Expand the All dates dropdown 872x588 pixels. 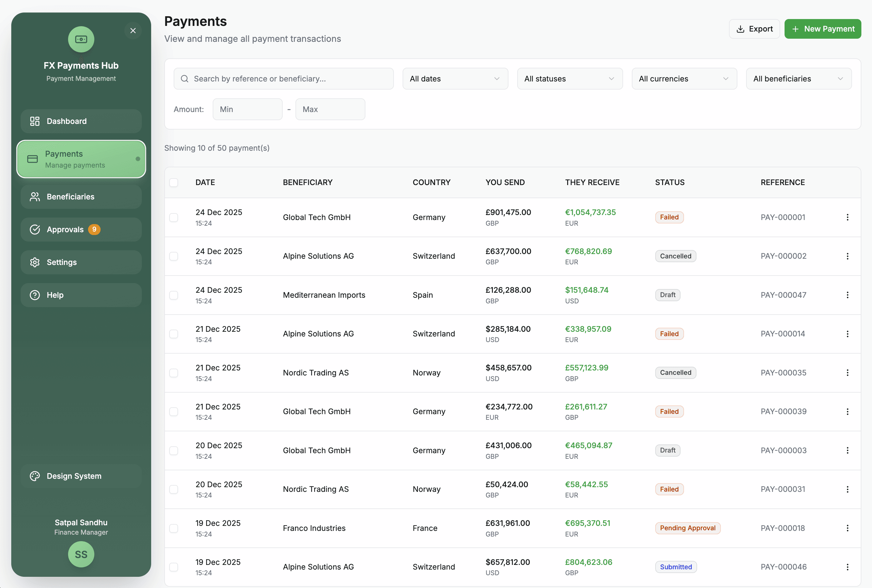pos(455,79)
